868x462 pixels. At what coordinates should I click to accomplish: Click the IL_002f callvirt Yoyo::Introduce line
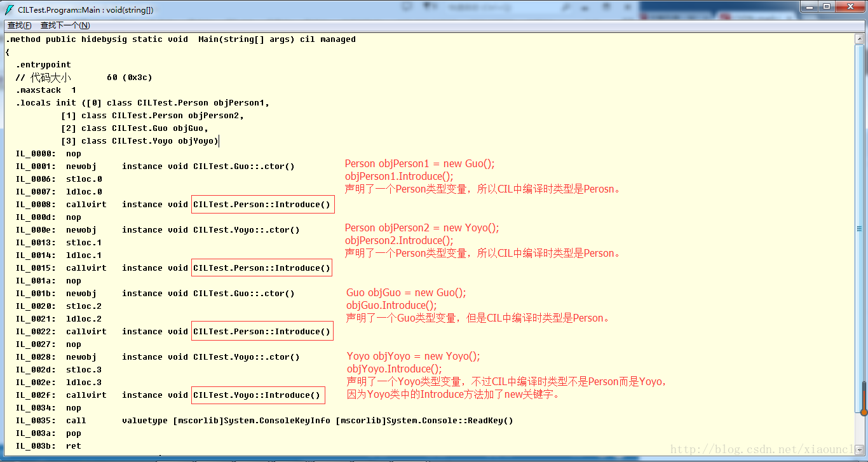coord(168,395)
